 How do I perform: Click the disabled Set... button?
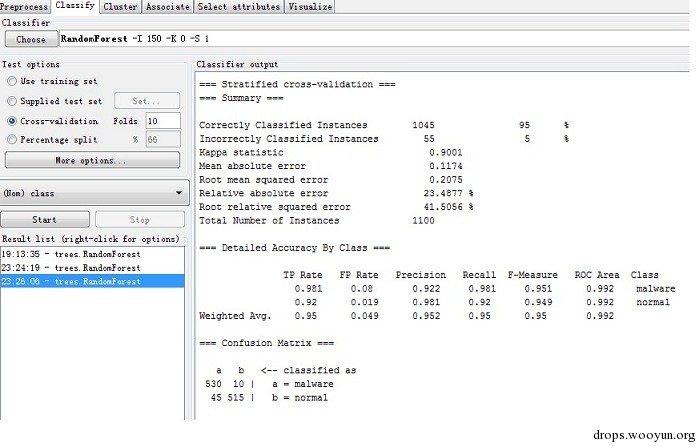pyautogui.click(x=147, y=101)
